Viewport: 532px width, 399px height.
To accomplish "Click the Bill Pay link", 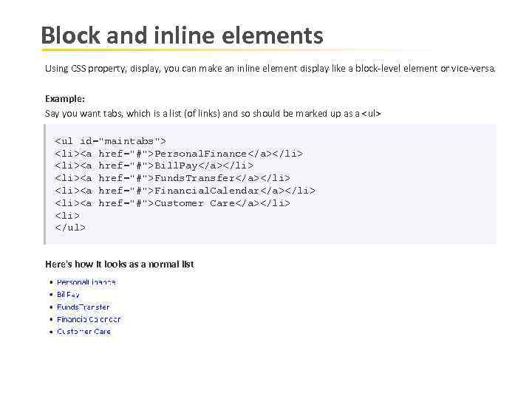I will pyautogui.click(x=68, y=294).
